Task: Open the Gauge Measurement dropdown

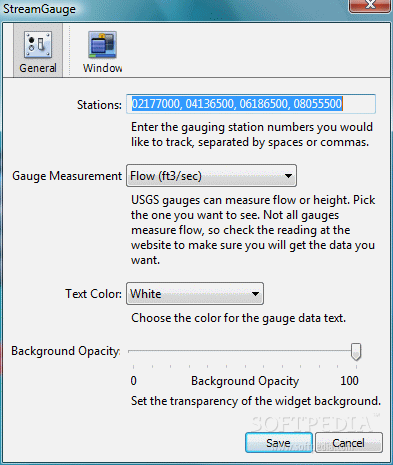Action: point(211,176)
